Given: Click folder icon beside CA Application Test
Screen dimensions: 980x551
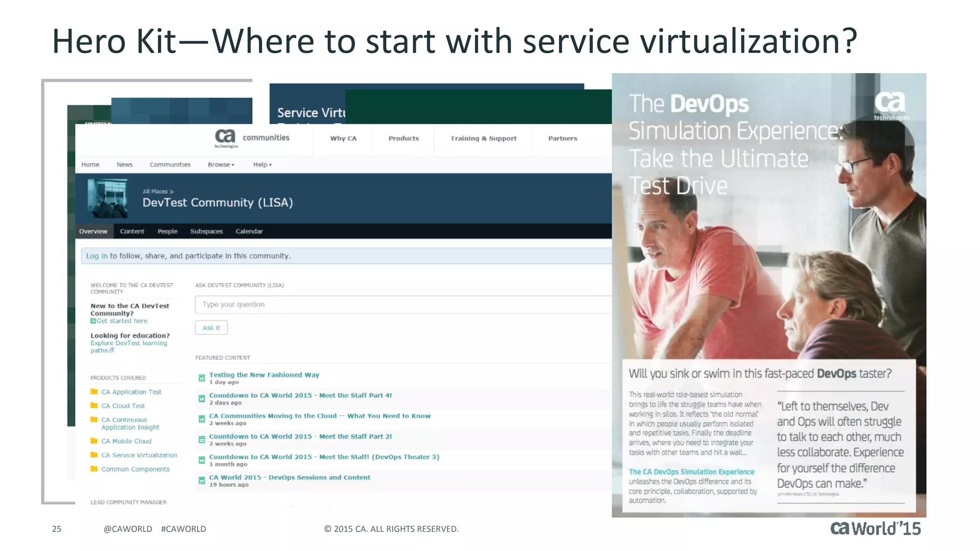Looking at the screenshot, I should click(x=94, y=391).
